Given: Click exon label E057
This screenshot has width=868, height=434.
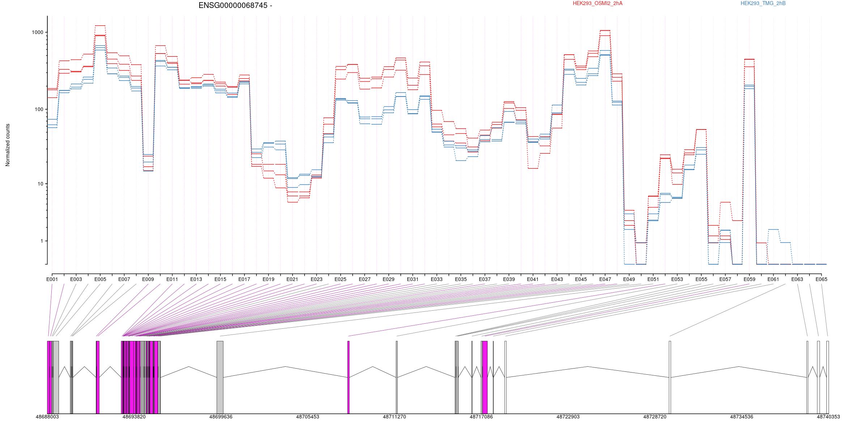Looking at the screenshot, I should pyautogui.click(x=725, y=279).
